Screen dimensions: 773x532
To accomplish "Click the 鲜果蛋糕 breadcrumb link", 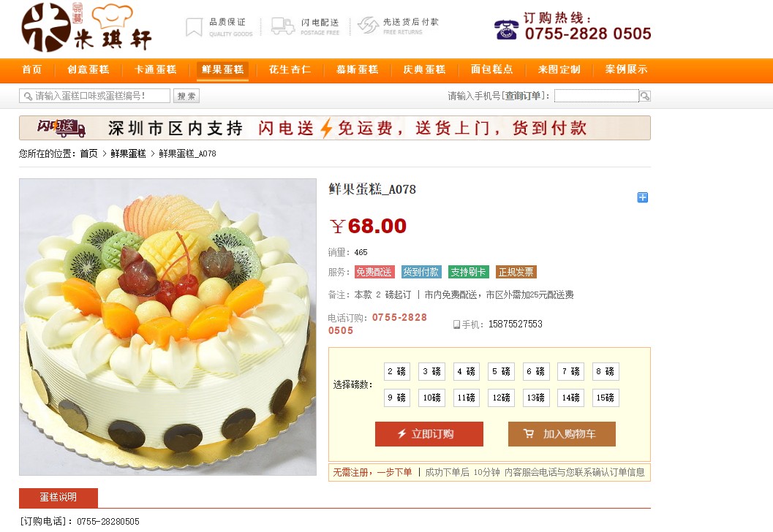I will click(128, 153).
